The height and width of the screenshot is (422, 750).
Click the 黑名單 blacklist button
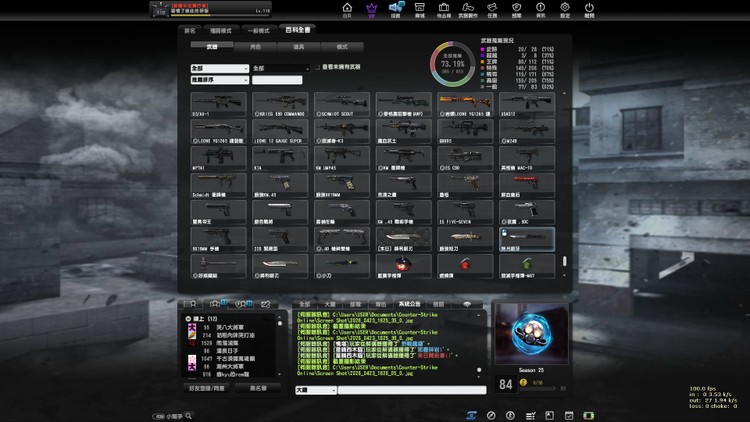[257, 387]
